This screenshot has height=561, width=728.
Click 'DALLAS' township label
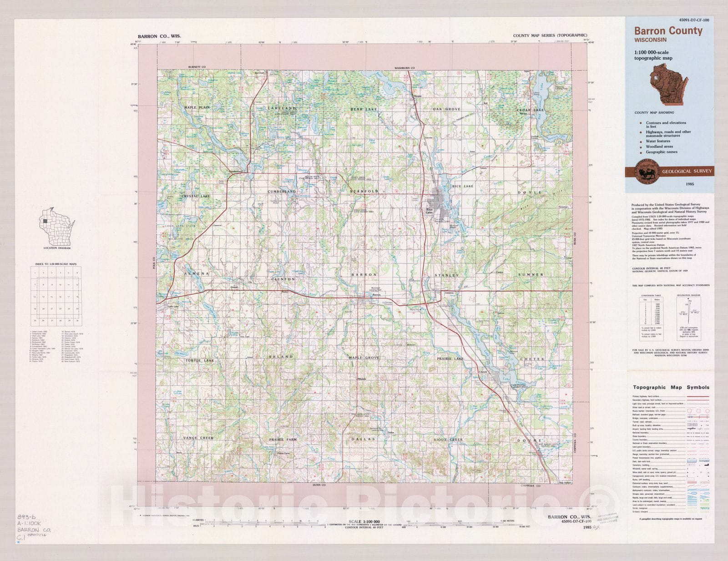pos(364,439)
